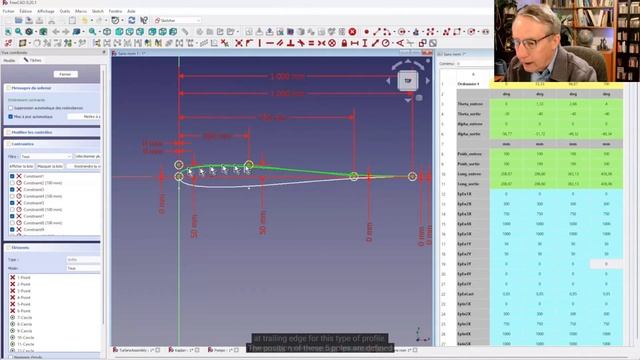Image resolution: width=640 pixels, height=360 pixels.
Task: Open the Fichier menu
Action: pos(8,11)
